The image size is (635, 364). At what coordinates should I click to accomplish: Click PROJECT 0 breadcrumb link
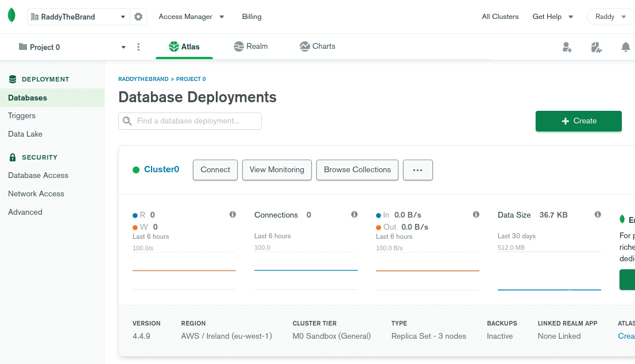(191, 79)
